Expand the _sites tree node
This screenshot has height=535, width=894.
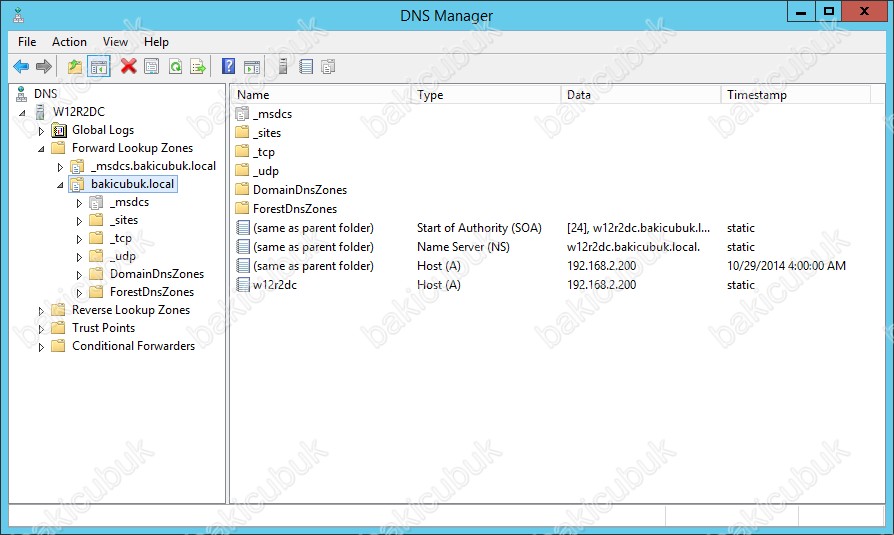click(79, 221)
